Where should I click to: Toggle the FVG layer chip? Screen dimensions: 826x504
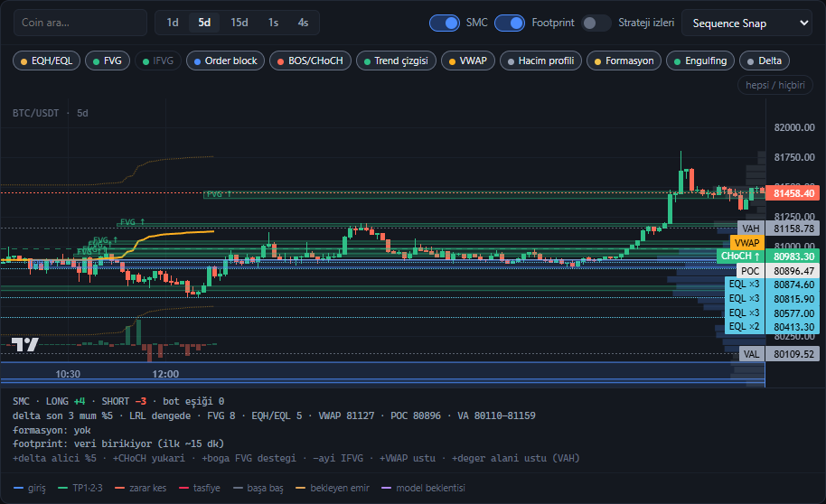108,61
